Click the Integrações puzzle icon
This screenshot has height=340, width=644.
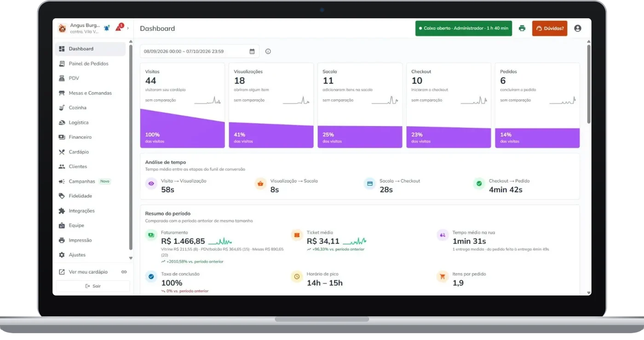[62, 211]
